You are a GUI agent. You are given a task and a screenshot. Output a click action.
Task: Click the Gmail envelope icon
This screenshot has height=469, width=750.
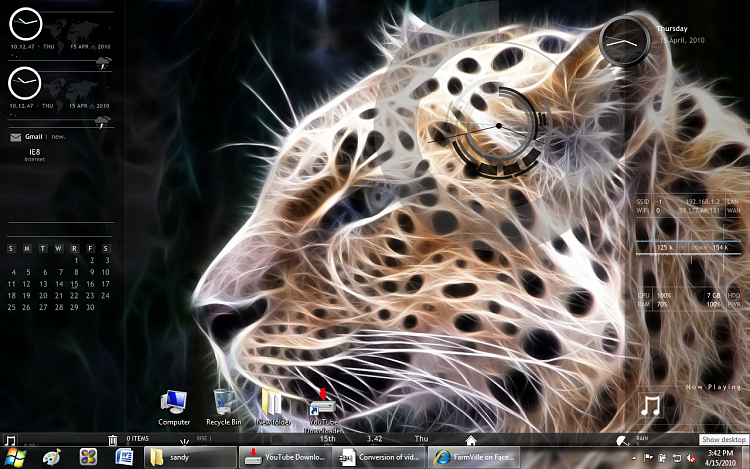pyautogui.click(x=15, y=137)
